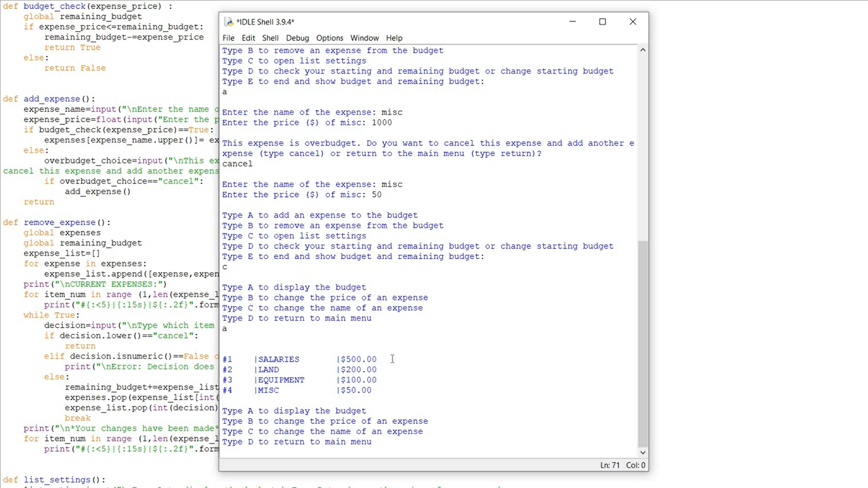868x488 pixels.
Task: Open the Options menu
Action: tap(330, 38)
